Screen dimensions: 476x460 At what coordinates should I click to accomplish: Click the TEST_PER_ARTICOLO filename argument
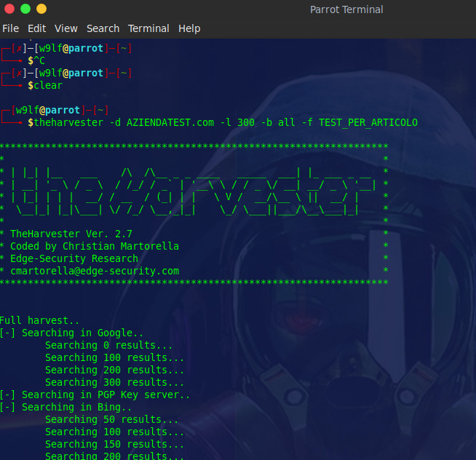pos(368,122)
